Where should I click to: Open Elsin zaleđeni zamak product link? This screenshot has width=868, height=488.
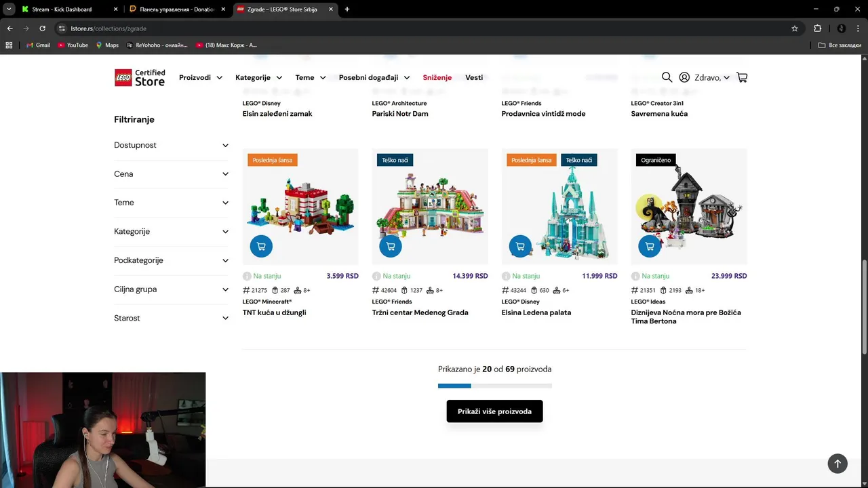pyautogui.click(x=277, y=114)
